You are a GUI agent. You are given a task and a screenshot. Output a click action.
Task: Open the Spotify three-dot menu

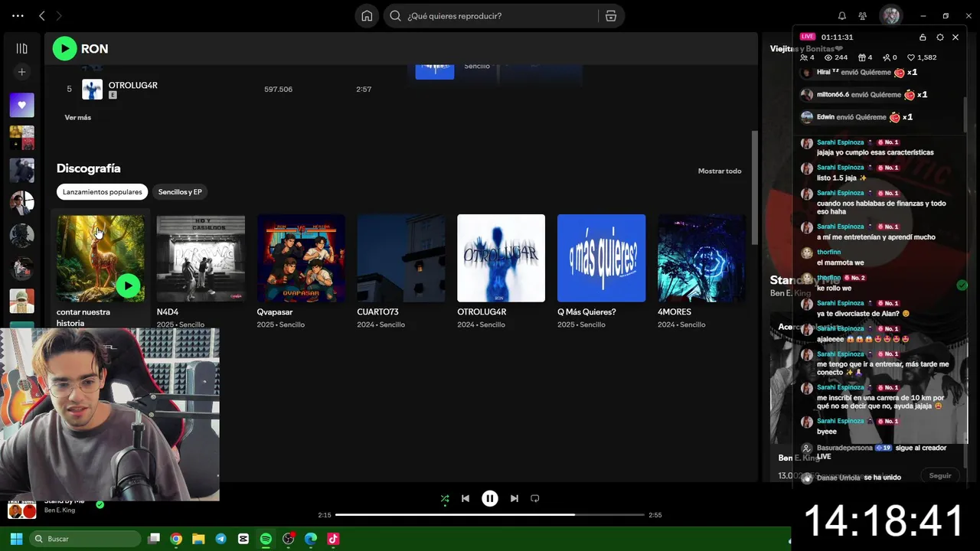[18, 15]
